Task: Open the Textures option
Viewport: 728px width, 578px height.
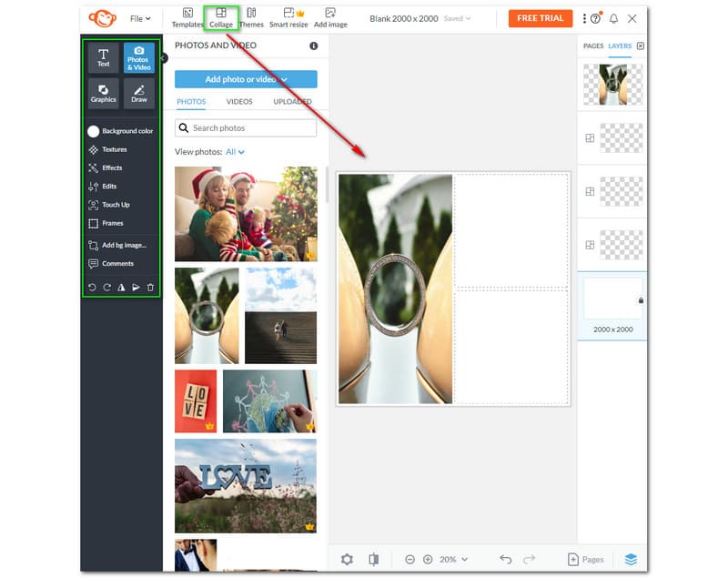Action: pyautogui.click(x=107, y=149)
